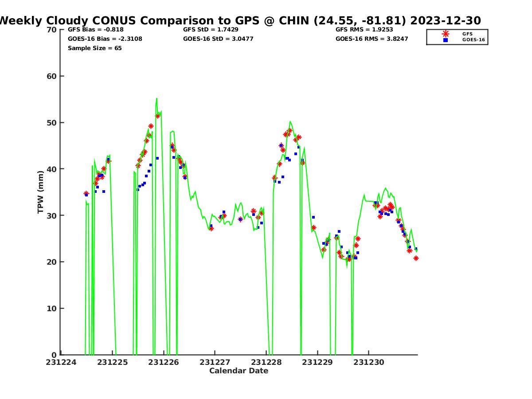
Task: Click the highest peak of the green line
Action: tap(156, 98)
